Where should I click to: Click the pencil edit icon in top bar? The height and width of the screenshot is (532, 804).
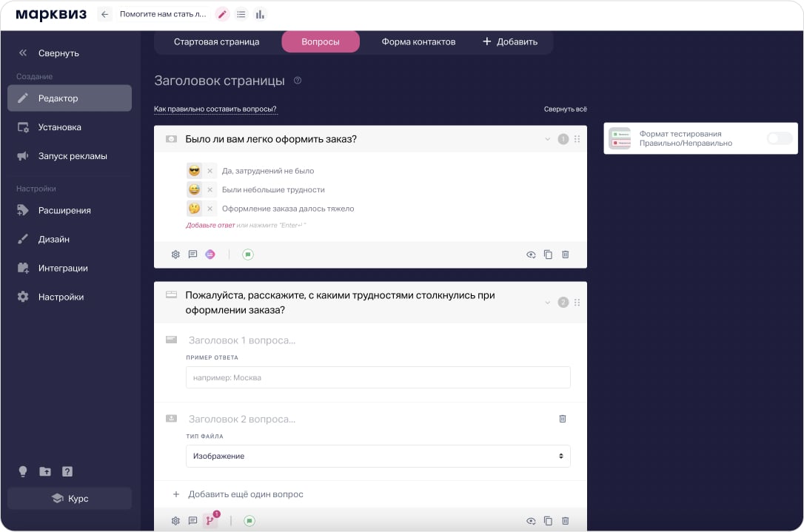(x=222, y=14)
